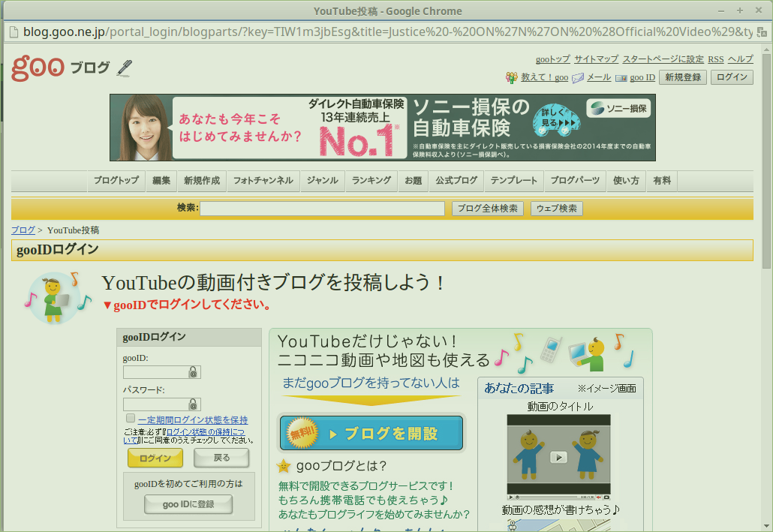
Task: Click the vertical page scrollbar
Action: pos(766,162)
